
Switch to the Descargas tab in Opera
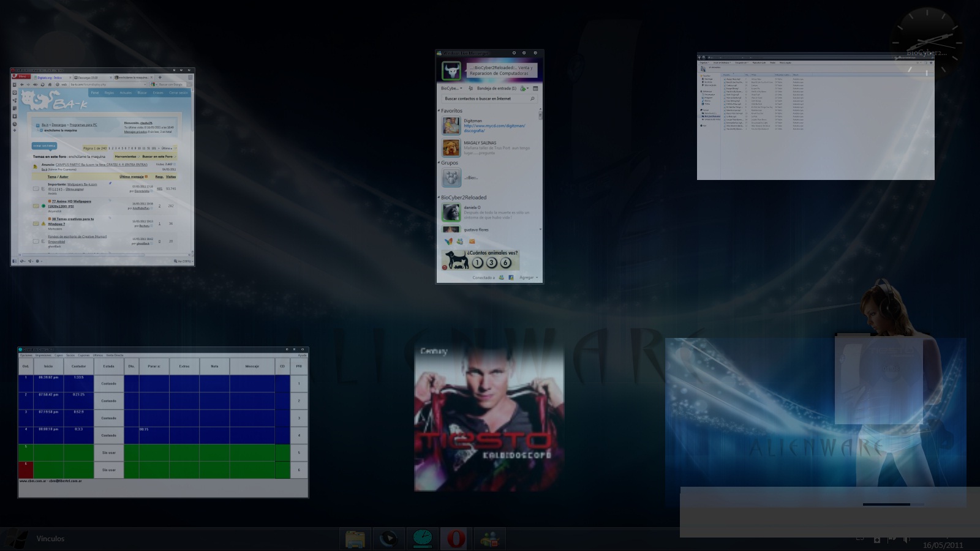[92, 78]
